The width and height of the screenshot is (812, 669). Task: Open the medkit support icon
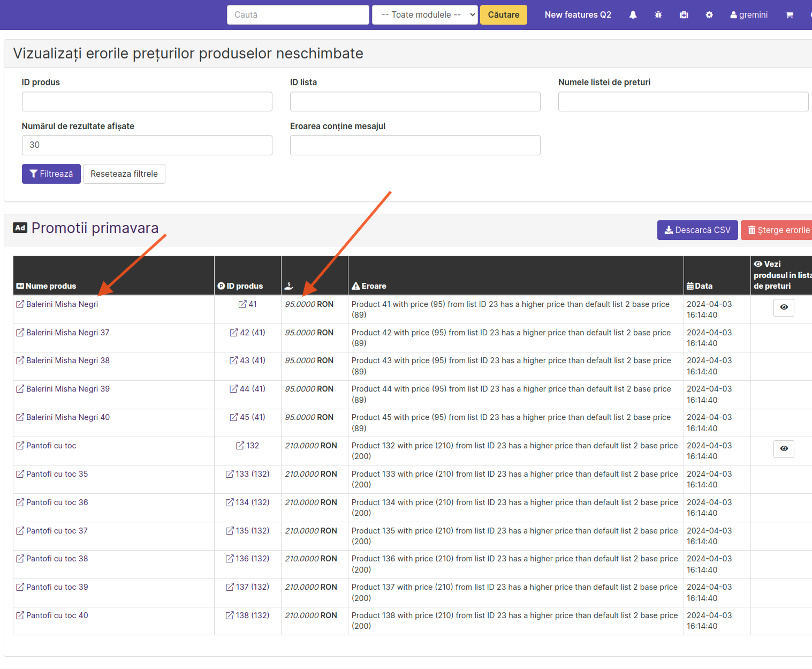tap(684, 15)
